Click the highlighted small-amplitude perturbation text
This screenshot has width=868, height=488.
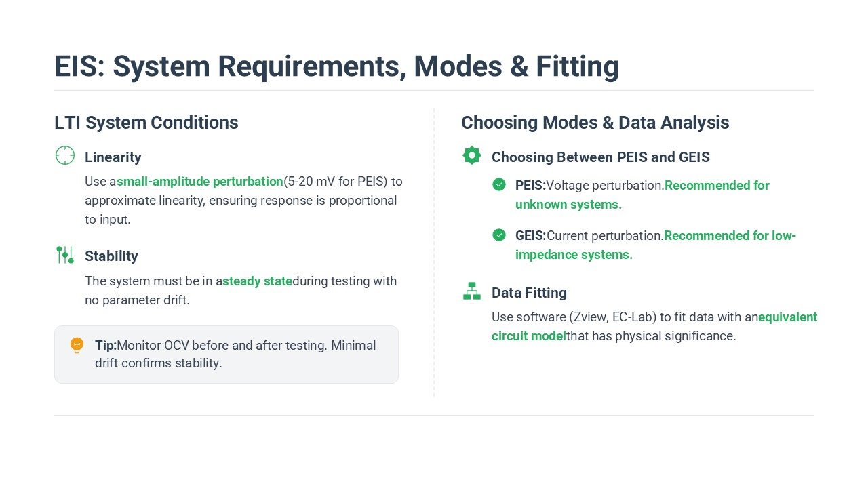pyautogui.click(x=200, y=182)
